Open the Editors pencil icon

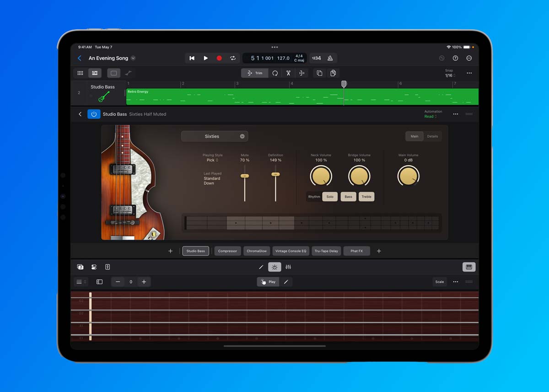tap(261, 267)
